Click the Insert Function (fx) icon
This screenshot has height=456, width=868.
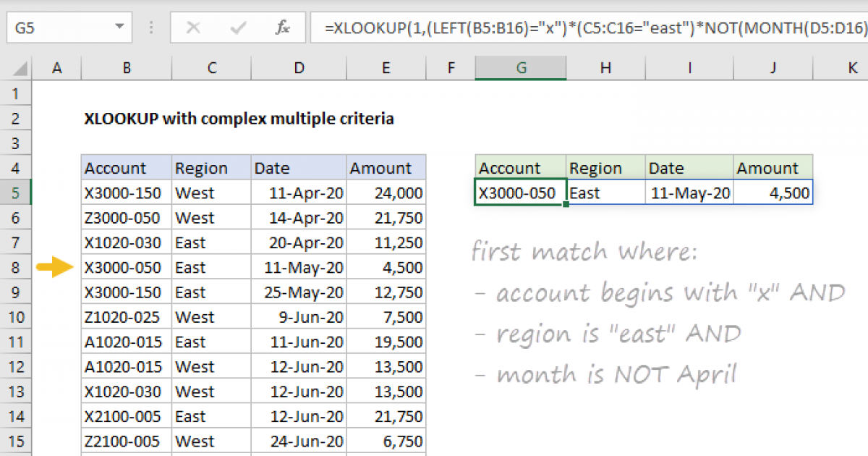283,28
